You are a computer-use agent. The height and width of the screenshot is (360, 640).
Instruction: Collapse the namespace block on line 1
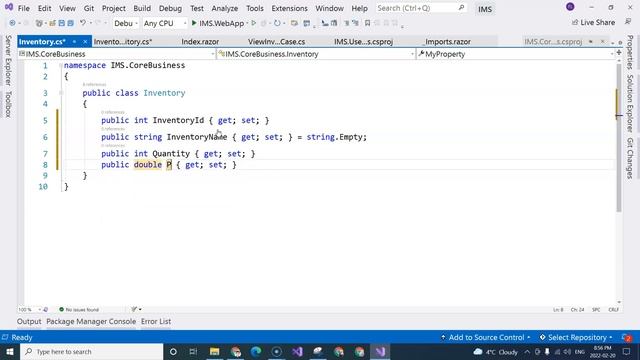coord(61,65)
